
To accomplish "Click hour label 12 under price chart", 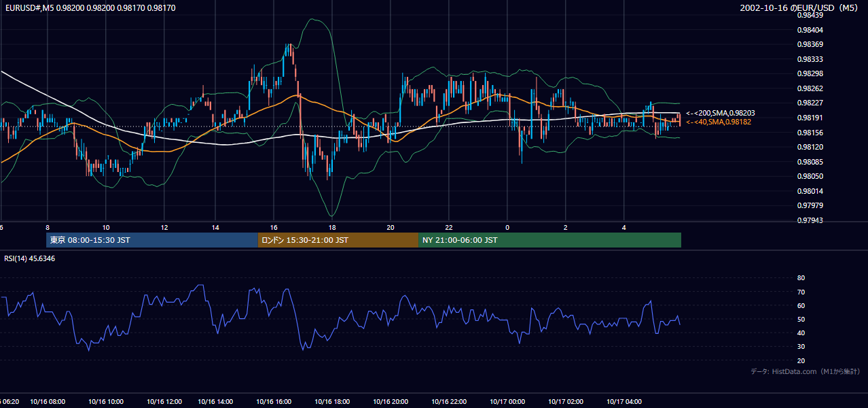I will click(x=164, y=227).
